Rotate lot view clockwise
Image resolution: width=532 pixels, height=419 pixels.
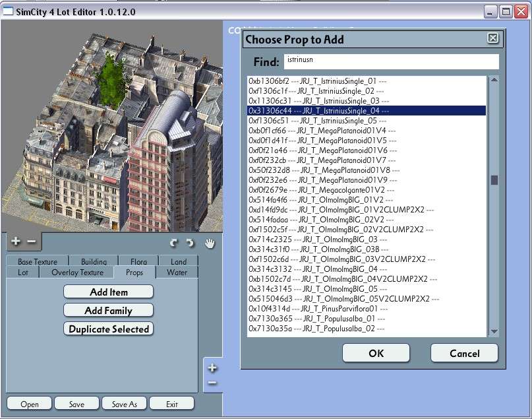[x=190, y=243]
